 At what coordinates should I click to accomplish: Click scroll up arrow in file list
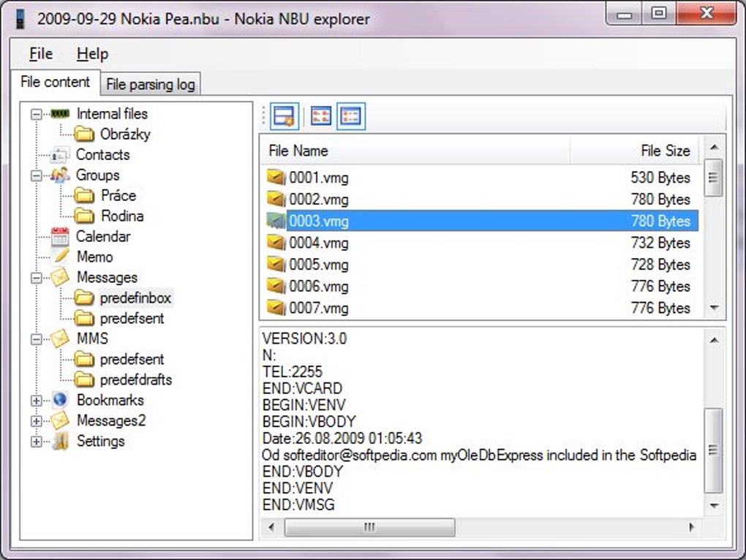(x=714, y=148)
